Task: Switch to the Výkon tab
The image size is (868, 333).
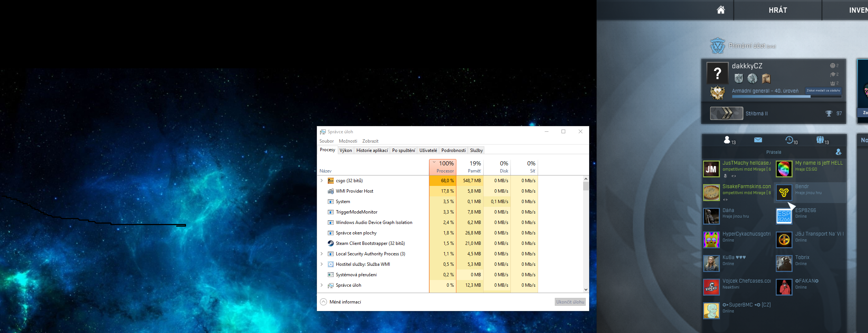Action: (x=346, y=150)
